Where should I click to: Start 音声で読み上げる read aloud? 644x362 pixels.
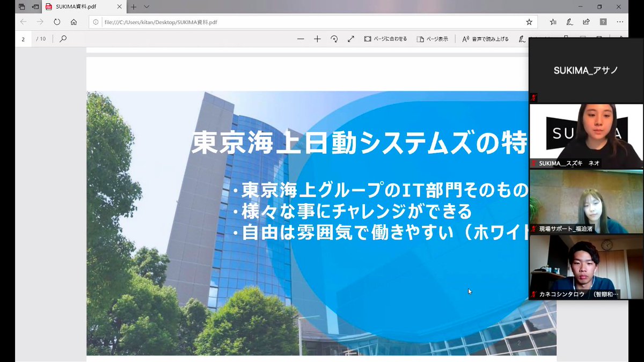(485, 39)
